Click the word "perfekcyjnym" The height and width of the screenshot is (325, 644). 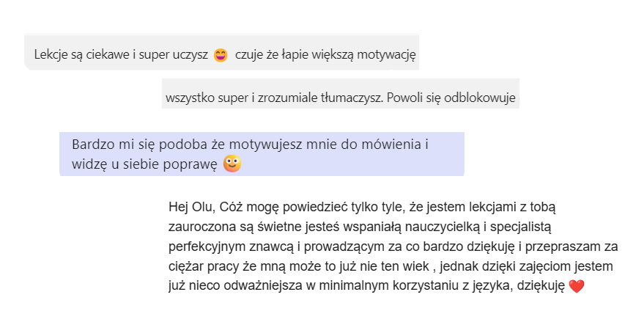204,247
